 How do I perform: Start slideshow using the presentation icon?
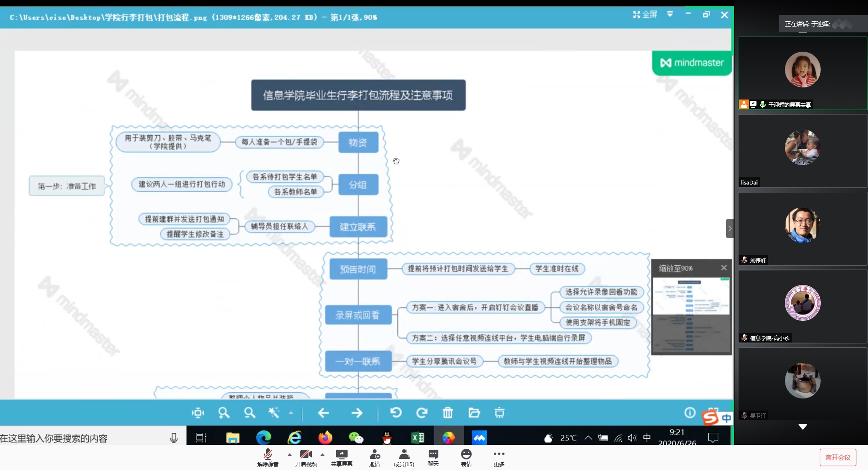(500, 413)
